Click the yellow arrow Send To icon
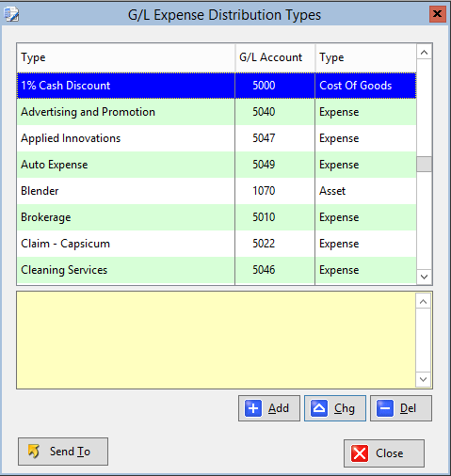 click(34, 452)
